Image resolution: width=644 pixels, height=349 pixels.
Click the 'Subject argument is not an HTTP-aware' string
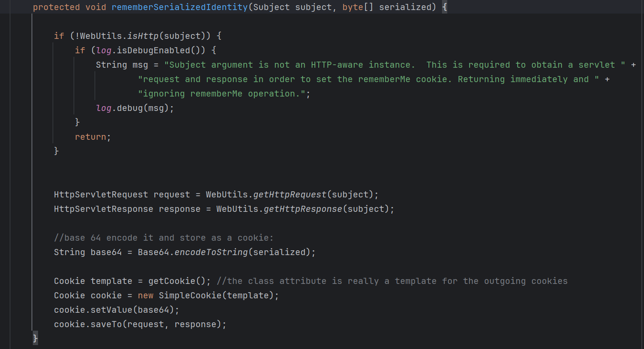(x=290, y=65)
